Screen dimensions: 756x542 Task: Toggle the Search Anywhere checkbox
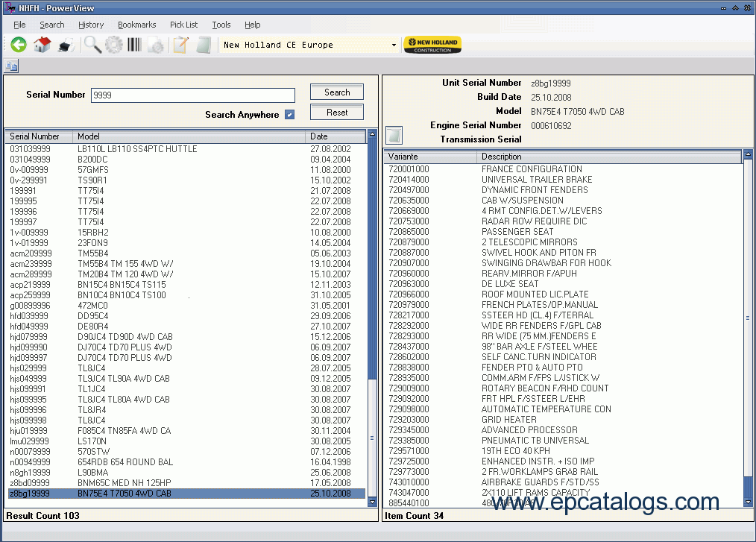pyautogui.click(x=289, y=115)
